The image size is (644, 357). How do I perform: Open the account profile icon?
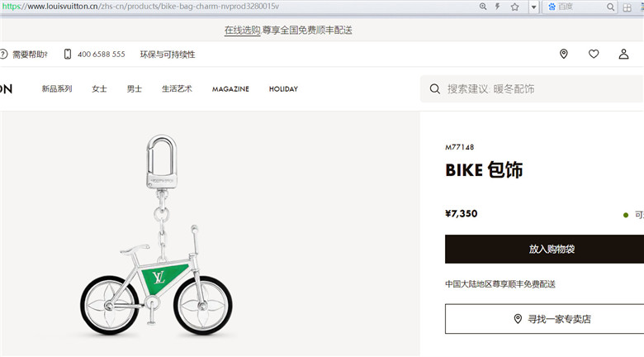click(x=623, y=54)
